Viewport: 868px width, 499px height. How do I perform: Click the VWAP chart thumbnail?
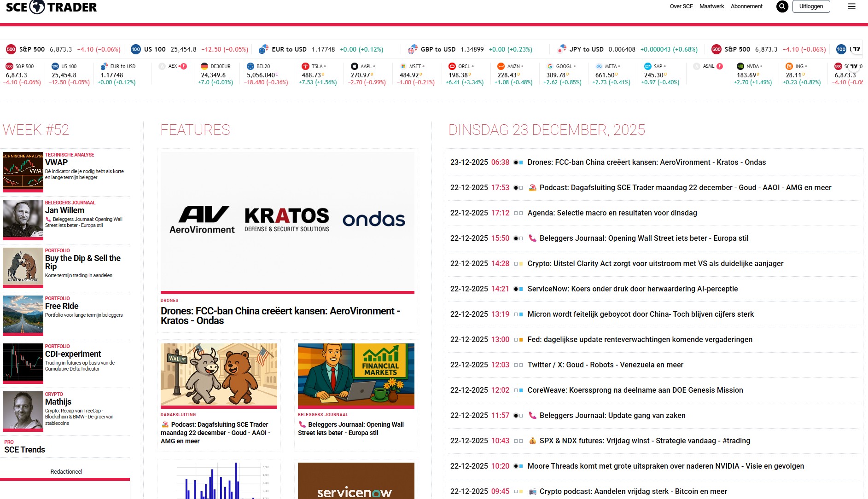23,170
